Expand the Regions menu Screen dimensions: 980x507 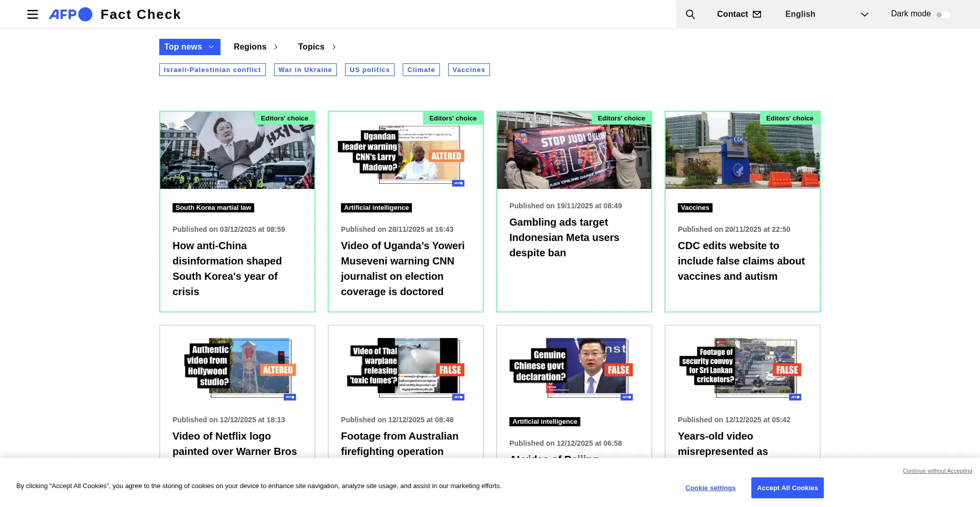256,47
